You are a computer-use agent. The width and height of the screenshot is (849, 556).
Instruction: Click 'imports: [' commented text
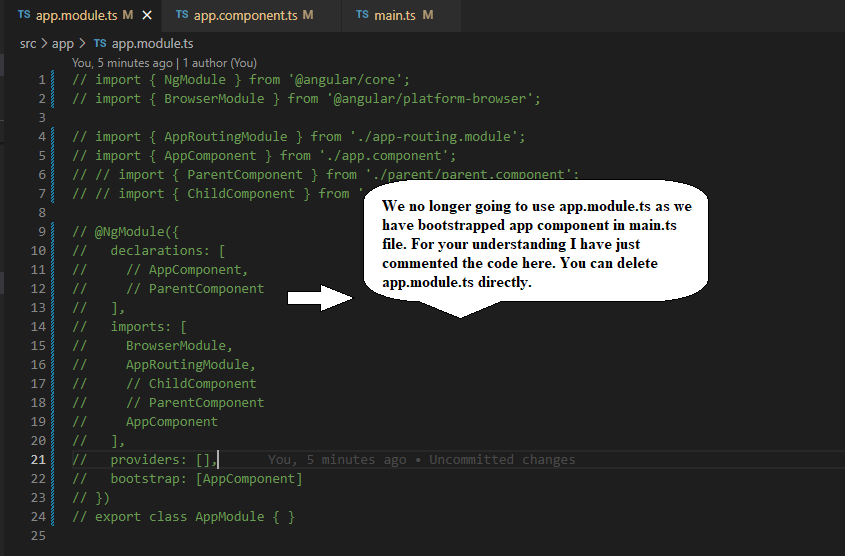pos(149,326)
